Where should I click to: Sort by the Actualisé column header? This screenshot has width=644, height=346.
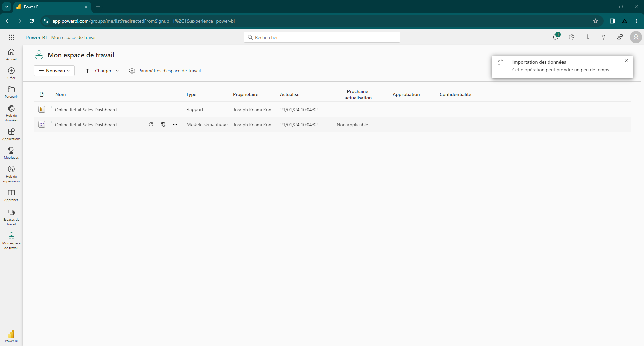[x=290, y=94]
